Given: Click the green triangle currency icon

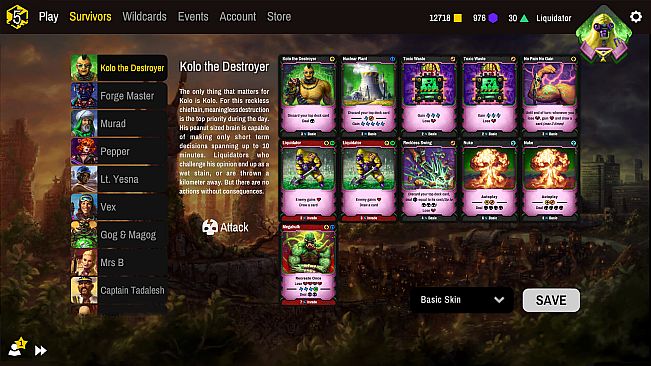Looking at the screenshot, I should point(524,18).
